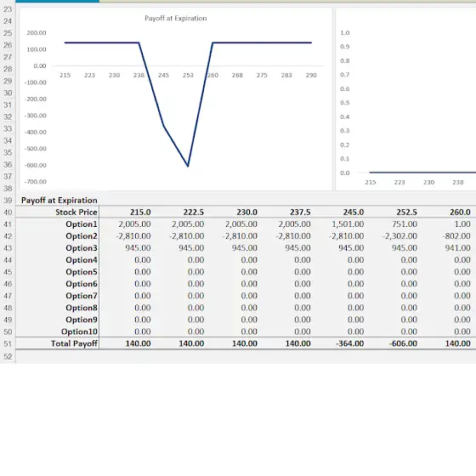Click the 0.00 label on payoff chart axis

pos(40,66)
